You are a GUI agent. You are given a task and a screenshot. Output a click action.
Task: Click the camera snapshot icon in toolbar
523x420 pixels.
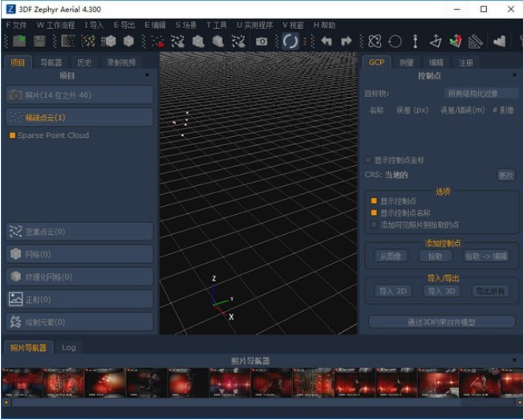click(261, 41)
